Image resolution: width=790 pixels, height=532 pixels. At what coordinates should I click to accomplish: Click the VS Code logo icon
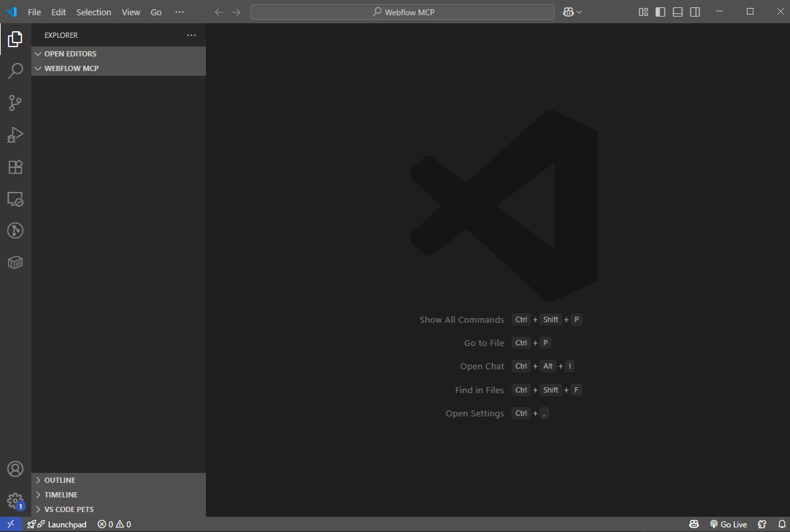point(11,11)
